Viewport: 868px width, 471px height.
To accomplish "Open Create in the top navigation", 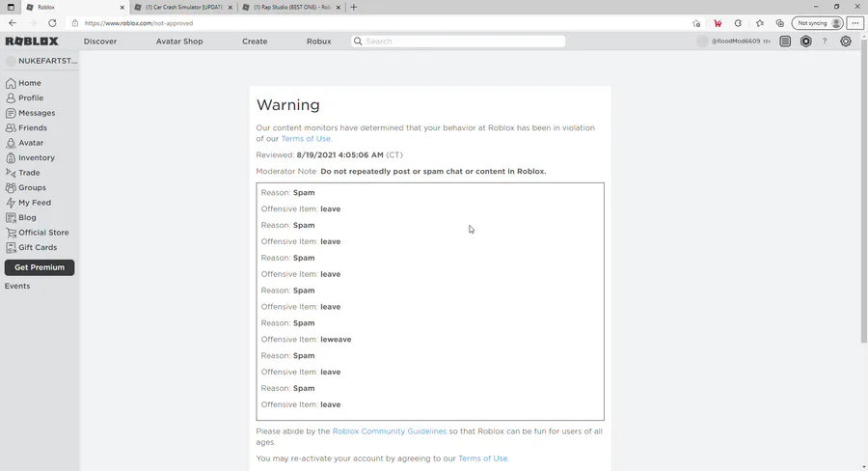I will [255, 41].
